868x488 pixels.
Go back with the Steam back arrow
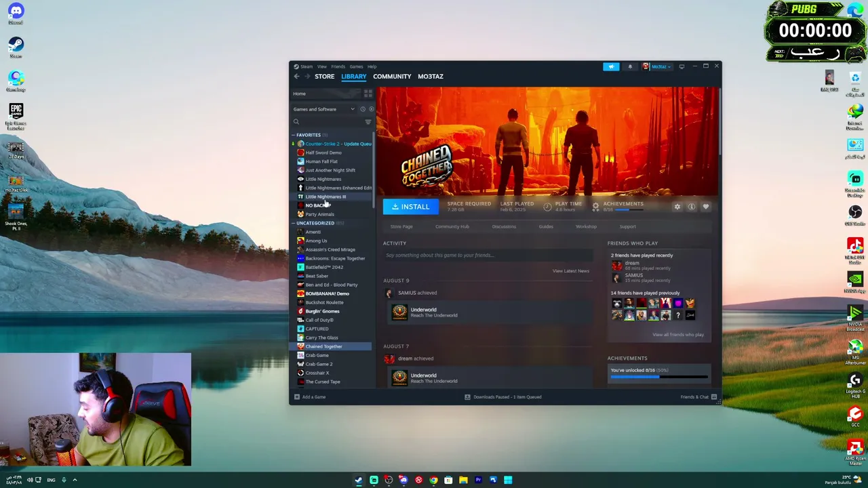point(296,77)
